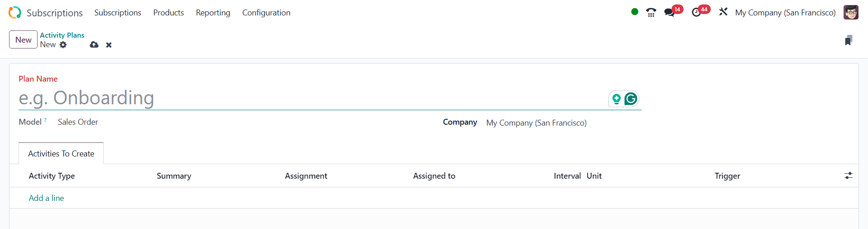Click the green online status indicator
The image size is (868, 229).
tap(634, 12)
